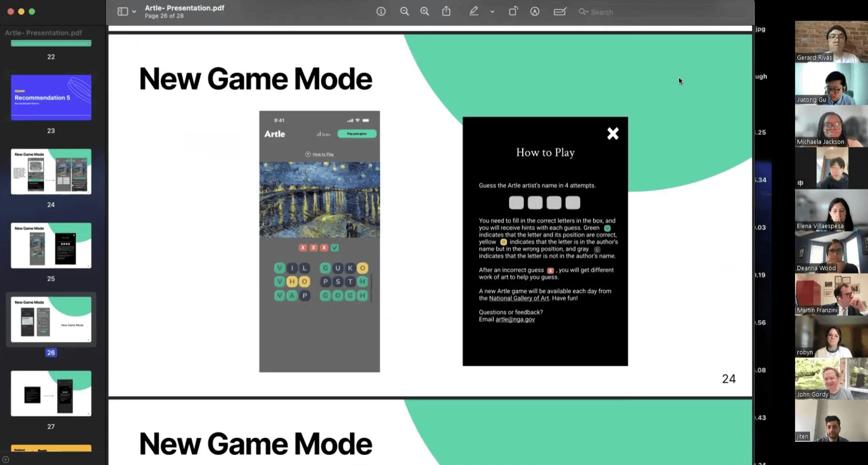Expand the highlight color options chevron
Viewport: 868px width, 465px height.
[492, 12]
